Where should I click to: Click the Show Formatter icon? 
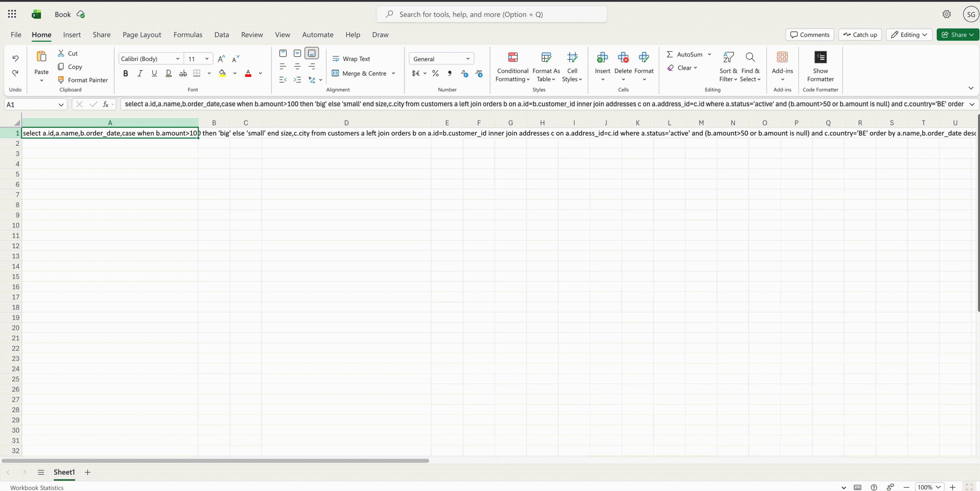pyautogui.click(x=820, y=57)
